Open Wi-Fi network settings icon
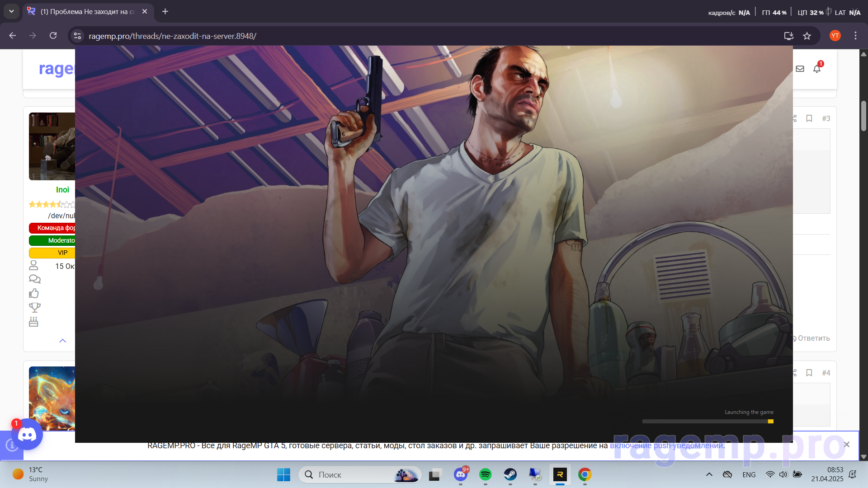This screenshot has width=868, height=488. 770,474
